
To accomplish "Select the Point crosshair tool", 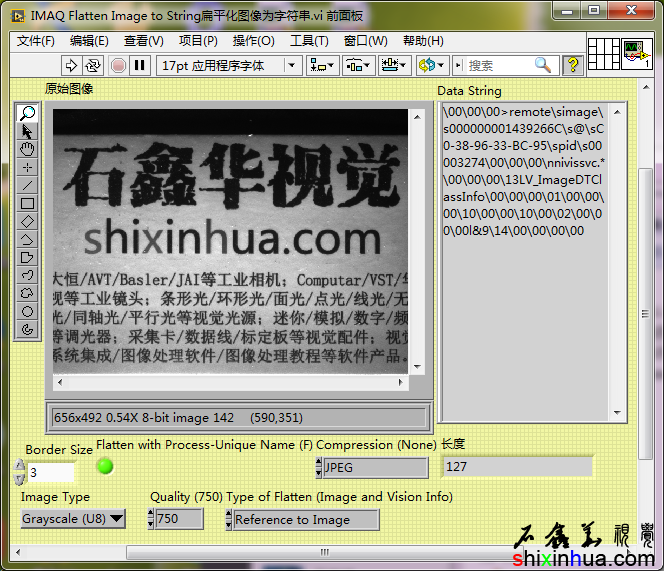I will pos(28,168).
